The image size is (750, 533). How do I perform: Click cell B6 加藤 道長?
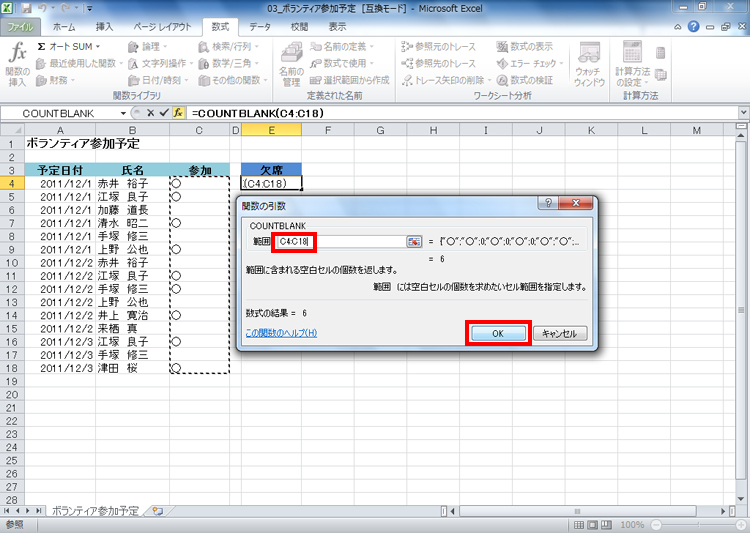(x=132, y=210)
